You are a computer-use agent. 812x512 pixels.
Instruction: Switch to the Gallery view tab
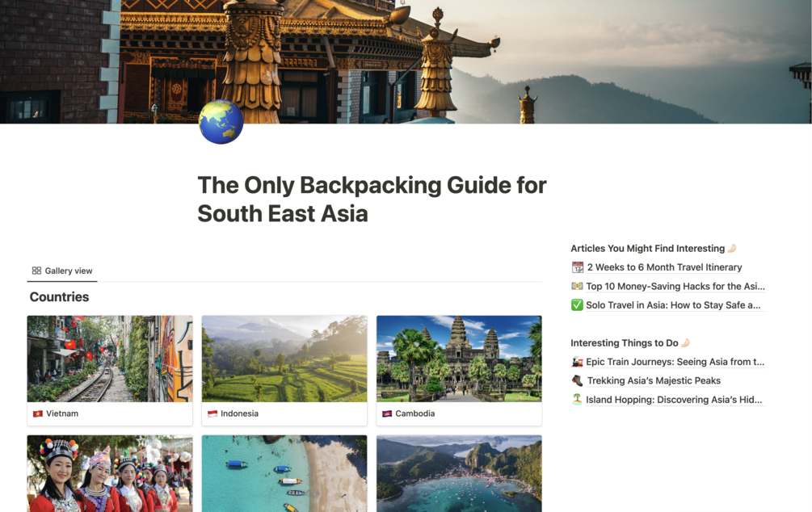click(62, 271)
